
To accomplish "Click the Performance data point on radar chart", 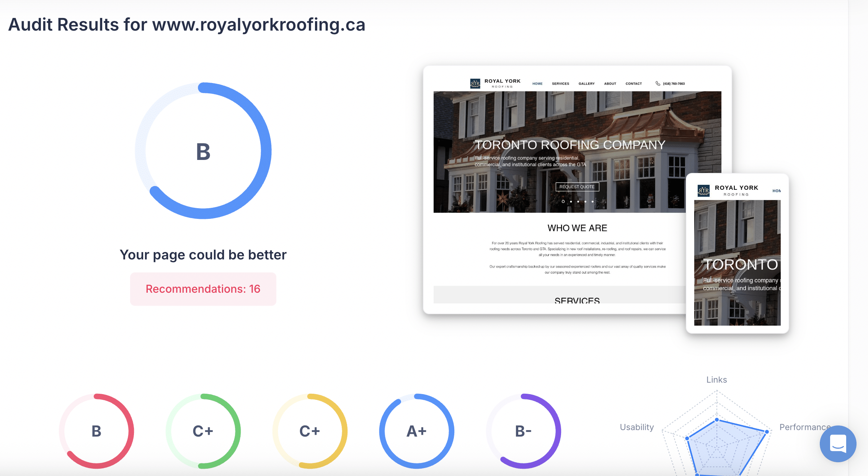I will [767, 432].
